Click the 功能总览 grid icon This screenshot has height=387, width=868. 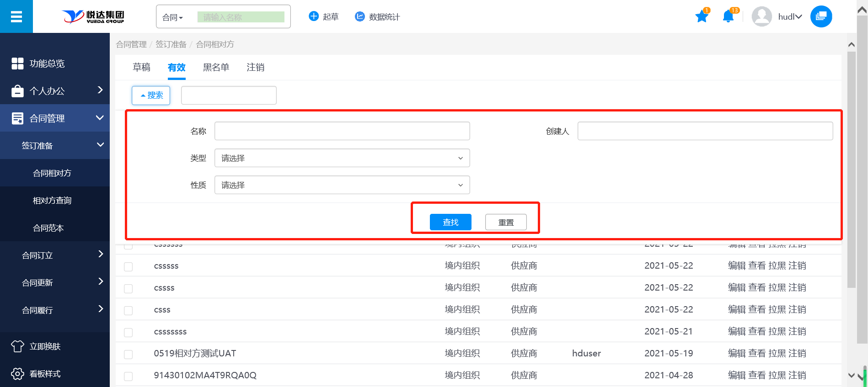coord(17,64)
